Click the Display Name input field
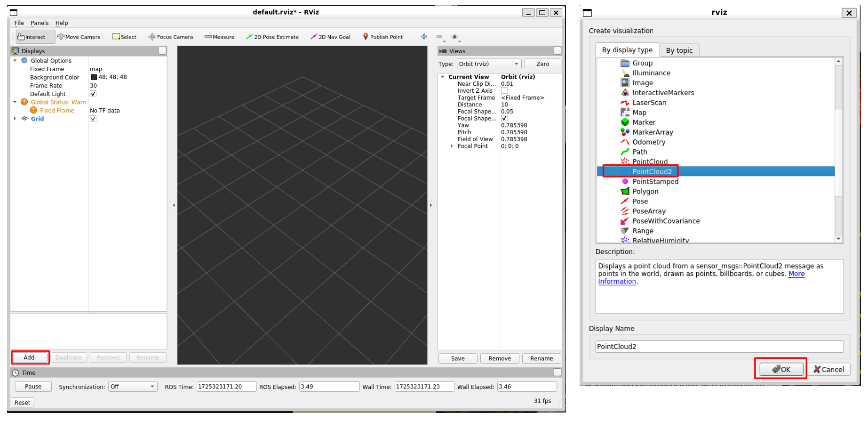This screenshot has width=868, height=421. (719, 347)
